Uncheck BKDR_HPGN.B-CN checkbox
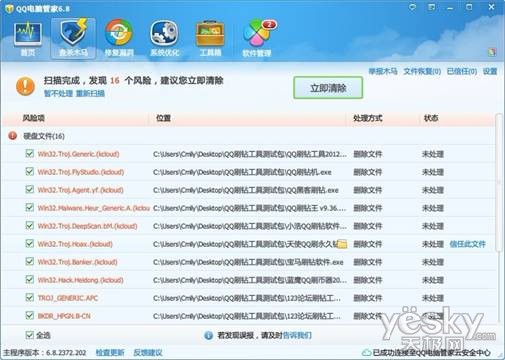The height and width of the screenshot is (360, 505). click(30, 315)
